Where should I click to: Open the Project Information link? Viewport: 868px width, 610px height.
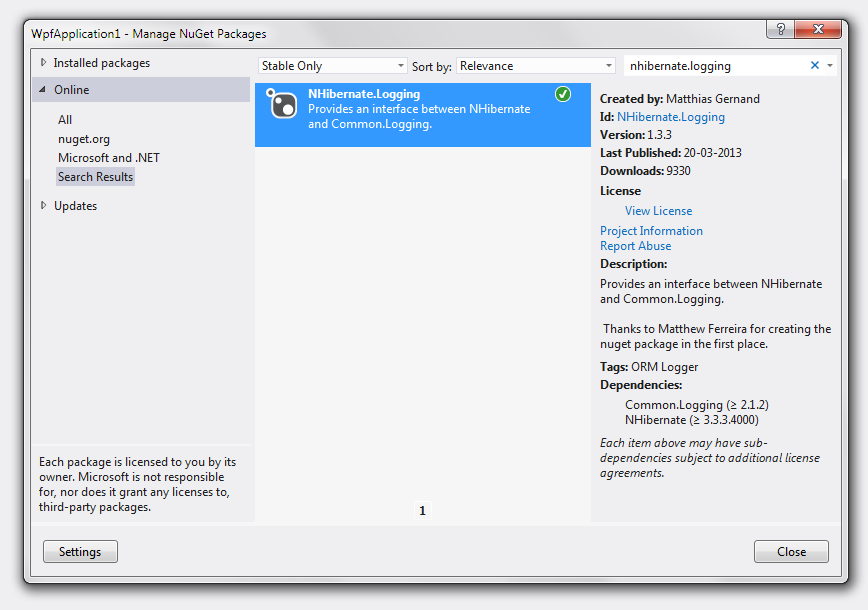pyautogui.click(x=652, y=231)
